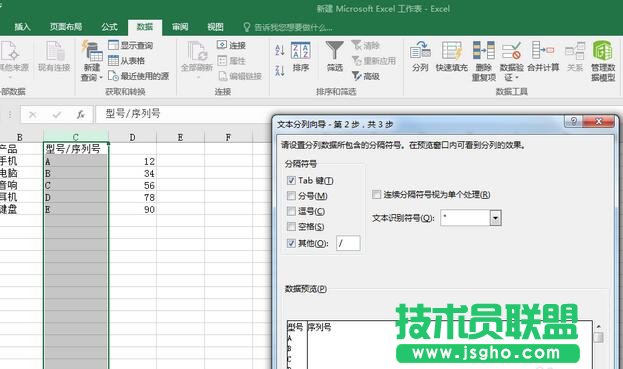Toggle the 逗号(C) comma checkbox
Viewport: 623px width, 369px height.
(x=291, y=211)
